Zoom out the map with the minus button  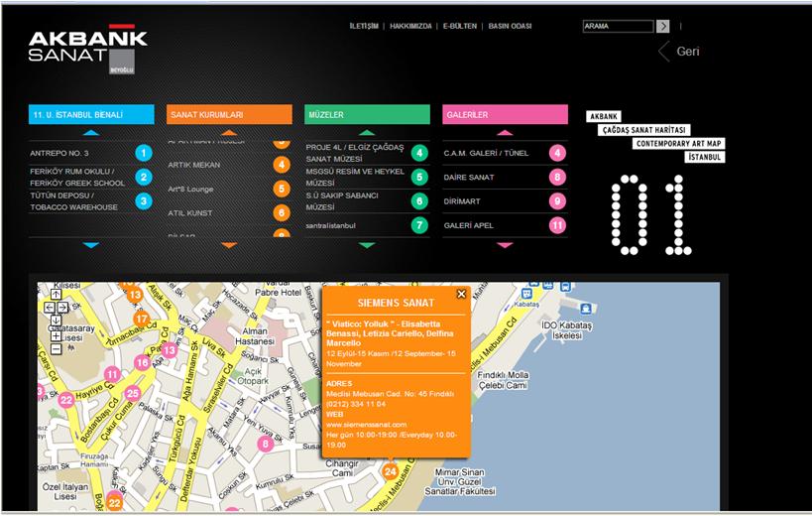56,348
